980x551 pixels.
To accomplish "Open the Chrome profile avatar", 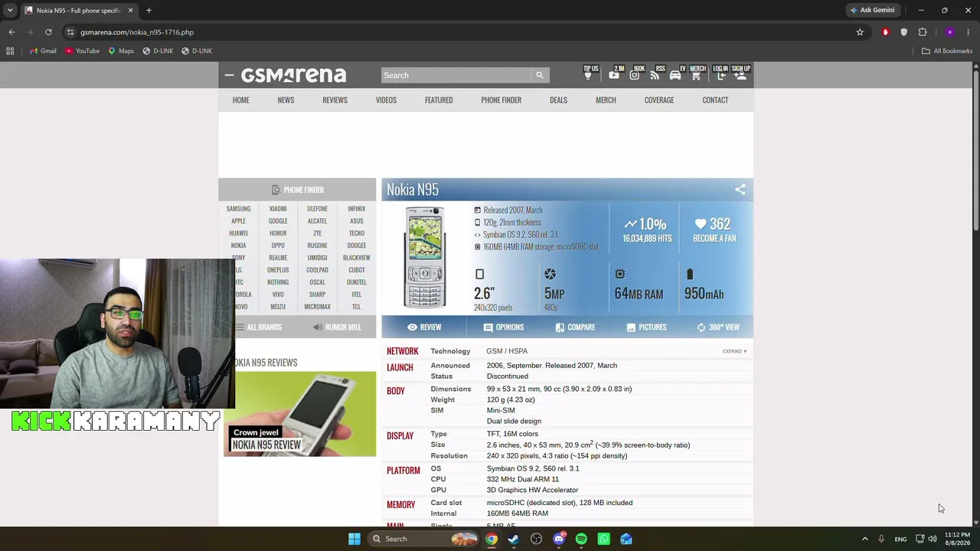I will click(949, 32).
